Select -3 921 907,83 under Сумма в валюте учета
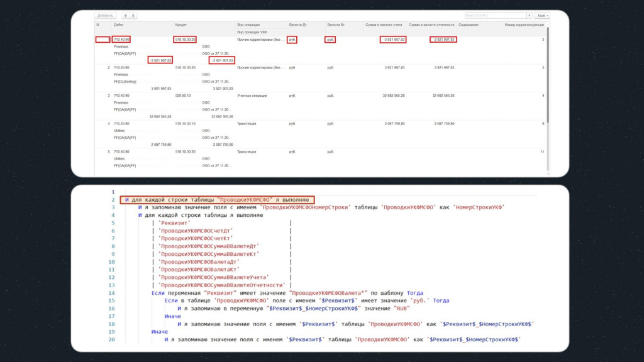This screenshot has width=644, height=362. pyautogui.click(x=393, y=40)
